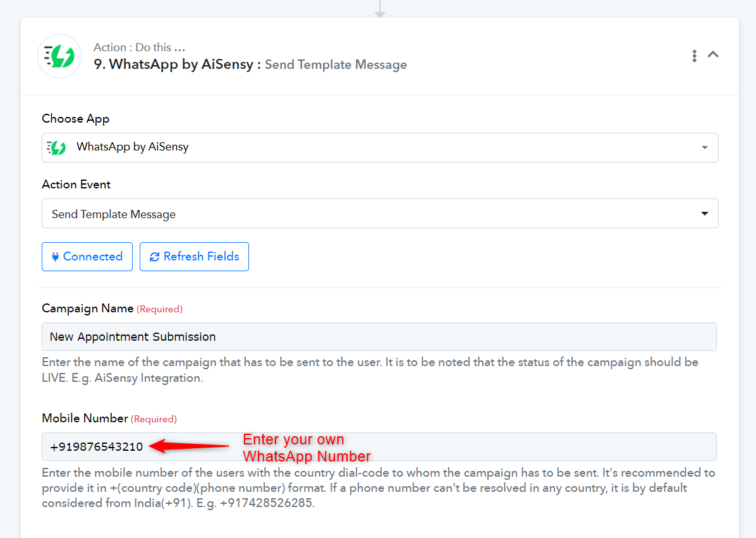Open the Choose App dropdown
Screen dimensions: 756x538
(380, 147)
